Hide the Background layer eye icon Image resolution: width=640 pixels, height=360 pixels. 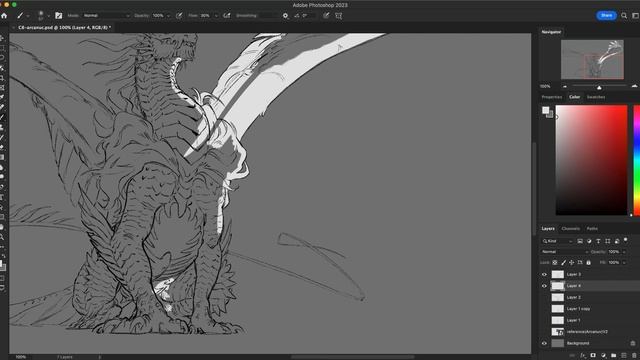coord(544,343)
